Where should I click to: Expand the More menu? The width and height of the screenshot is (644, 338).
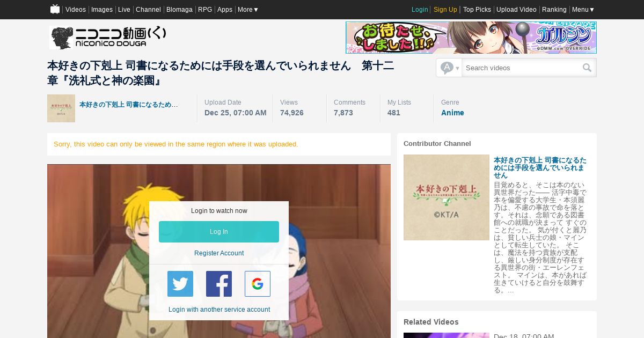tap(248, 10)
